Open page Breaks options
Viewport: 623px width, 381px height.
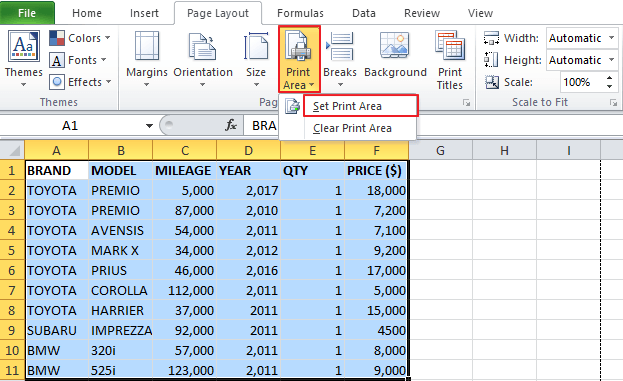point(340,59)
